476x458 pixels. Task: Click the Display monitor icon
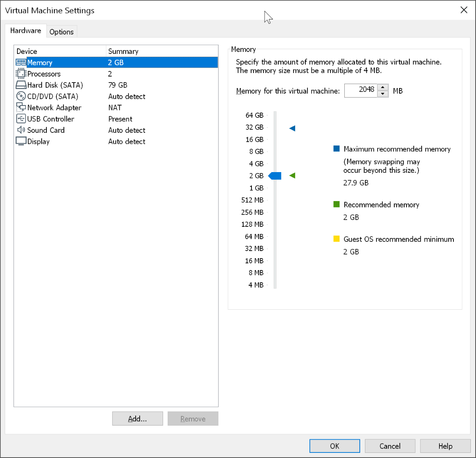click(x=21, y=141)
